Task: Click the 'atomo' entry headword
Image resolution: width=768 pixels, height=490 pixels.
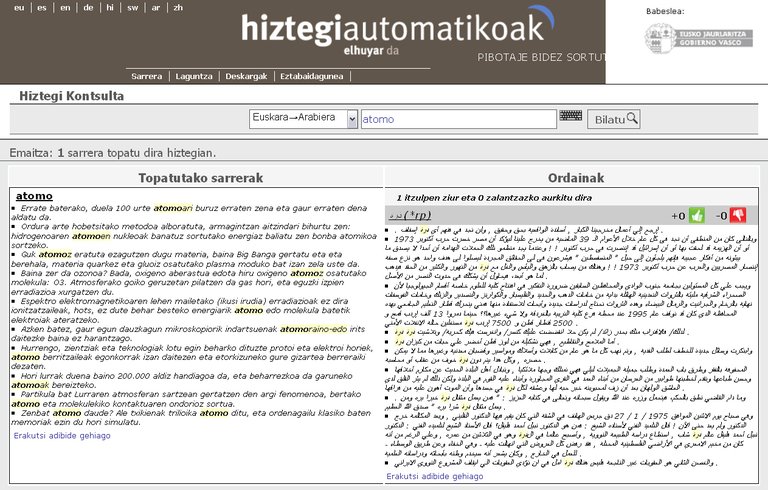Action: 35,196
